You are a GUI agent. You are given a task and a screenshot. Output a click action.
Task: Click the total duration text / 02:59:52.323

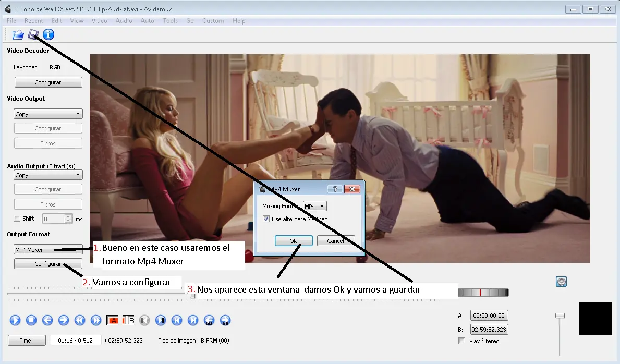(x=124, y=340)
